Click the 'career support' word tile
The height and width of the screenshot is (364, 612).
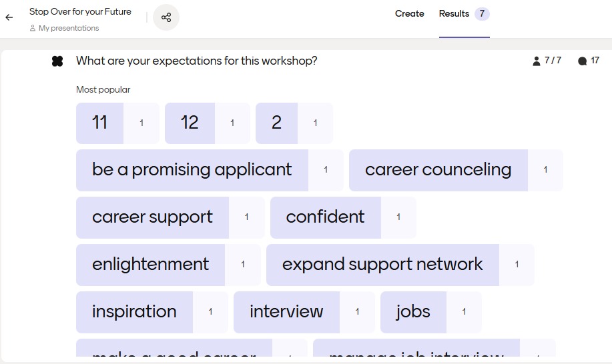click(153, 217)
